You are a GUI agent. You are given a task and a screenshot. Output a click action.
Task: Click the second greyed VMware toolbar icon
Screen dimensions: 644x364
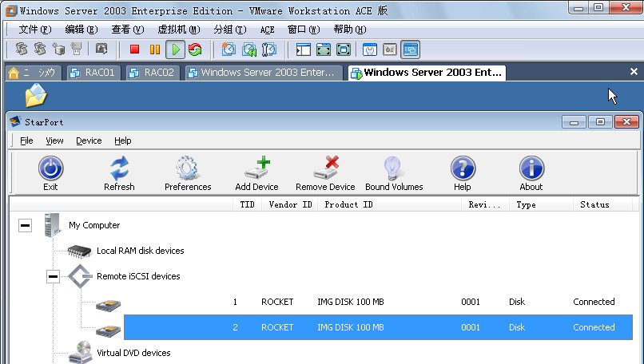coord(40,49)
